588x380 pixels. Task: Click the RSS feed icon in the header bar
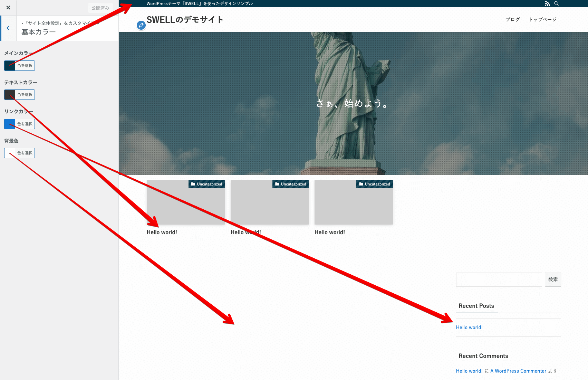point(547,3)
